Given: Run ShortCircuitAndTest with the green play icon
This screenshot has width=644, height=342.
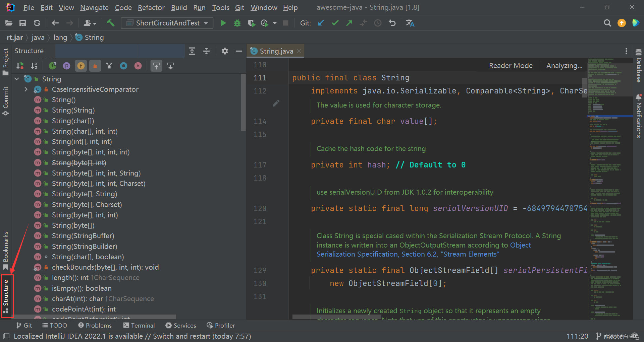Looking at the screenshot, I should pyautogui.click(x=223, y=23).
